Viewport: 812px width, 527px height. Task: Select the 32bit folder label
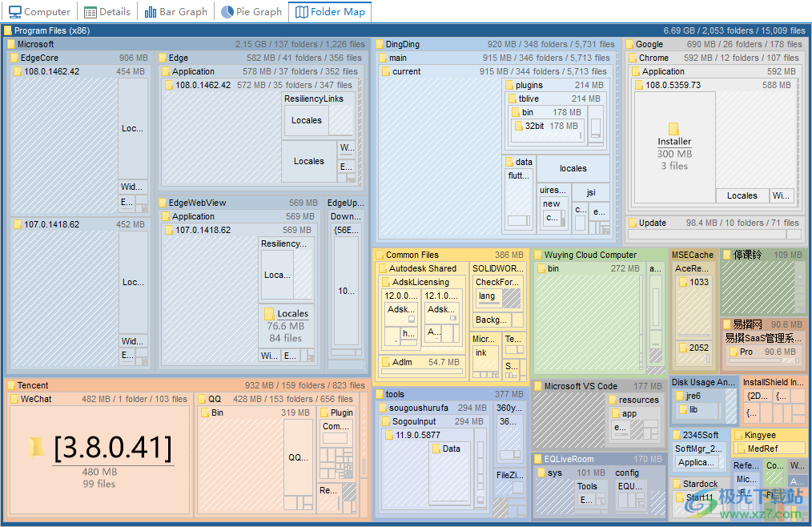(534, 126)
